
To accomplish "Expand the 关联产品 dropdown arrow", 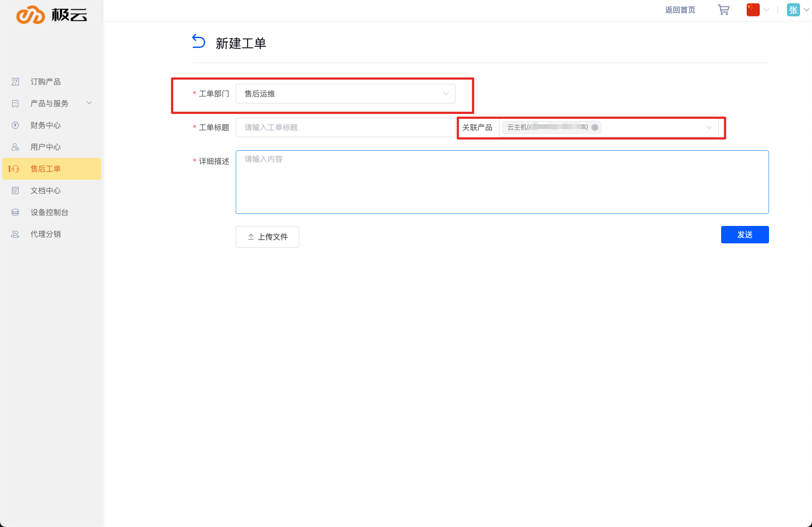I will [709, 127].
